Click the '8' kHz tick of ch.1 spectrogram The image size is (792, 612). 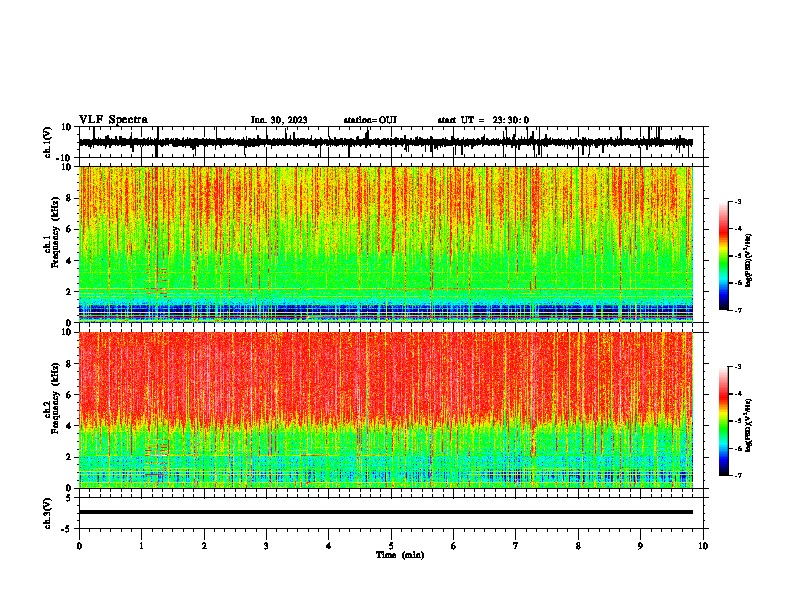(69, 198)
